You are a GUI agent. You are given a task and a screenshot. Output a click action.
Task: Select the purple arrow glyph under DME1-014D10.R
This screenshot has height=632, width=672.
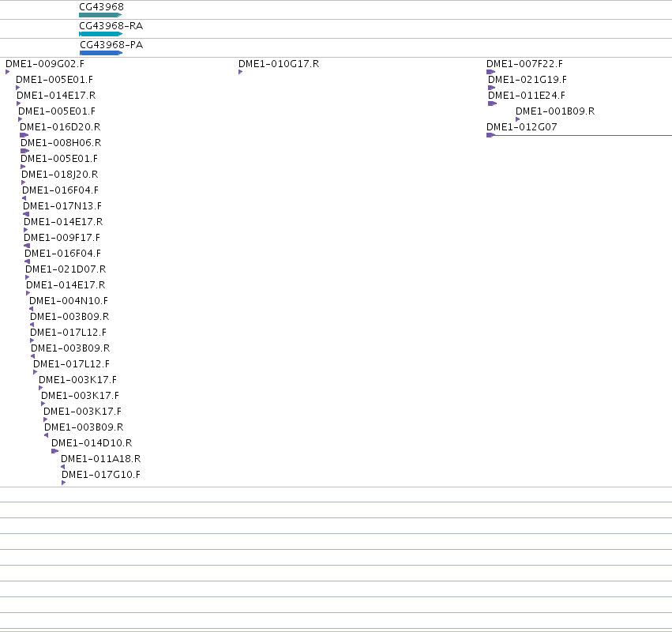[x=54, y=451]
